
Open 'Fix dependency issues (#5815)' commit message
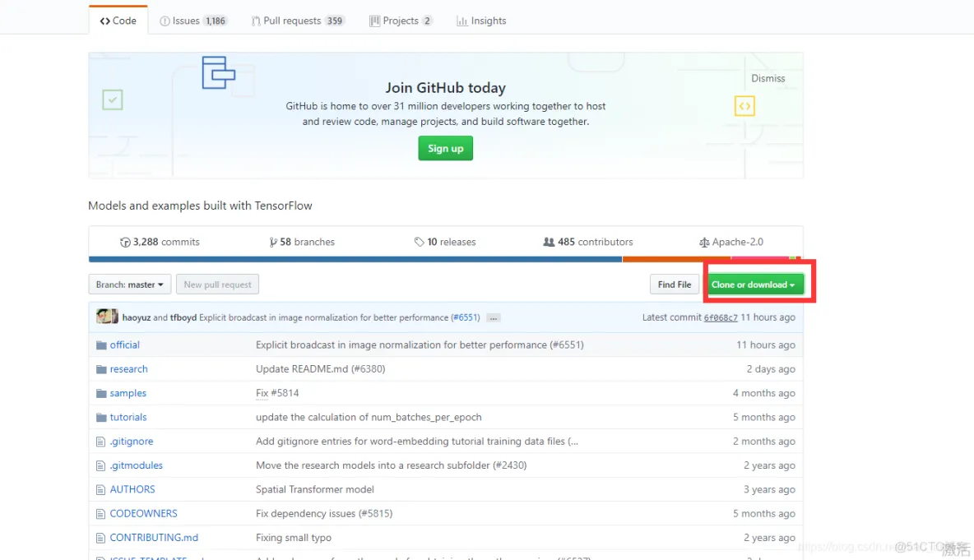coord(324,513)
